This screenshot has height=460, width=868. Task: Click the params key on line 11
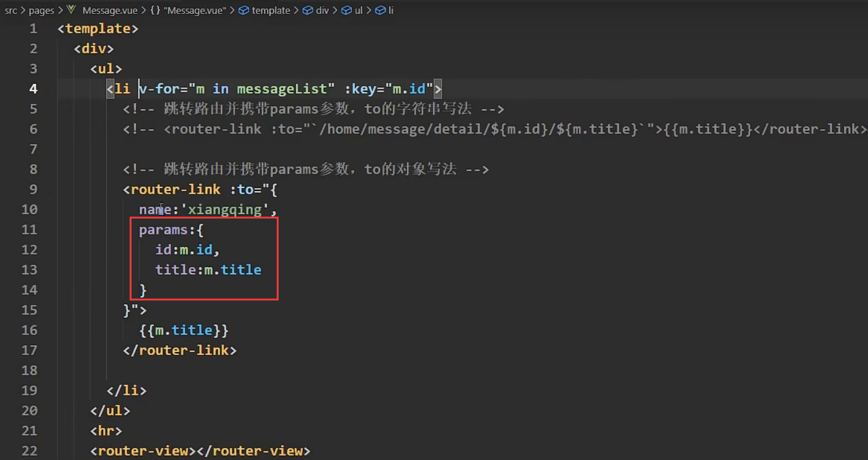point(163,230)
